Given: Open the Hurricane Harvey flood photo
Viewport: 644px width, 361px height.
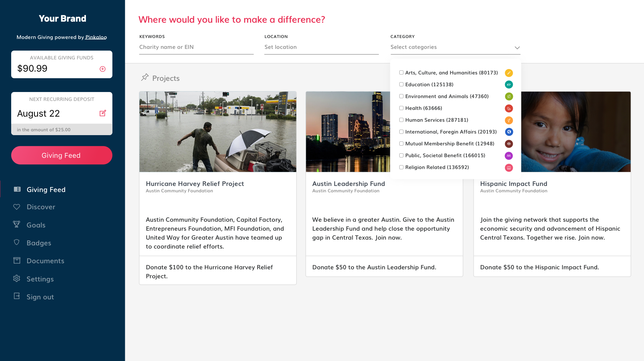Looking at the screenshot, I should point(218,132).
